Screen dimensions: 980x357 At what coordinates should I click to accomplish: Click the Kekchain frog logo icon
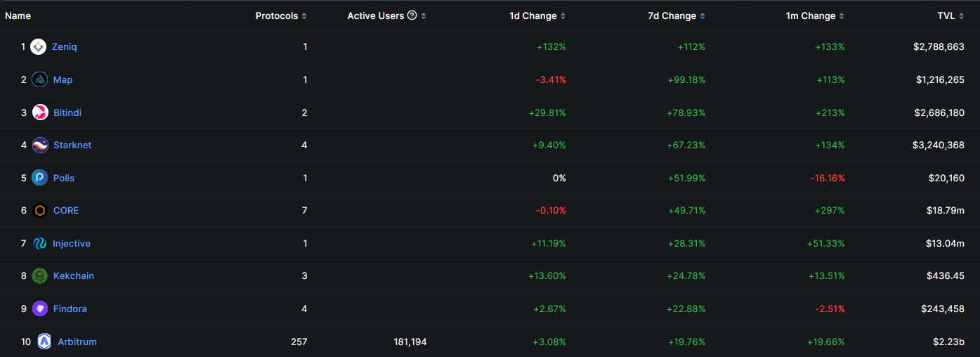pyautogui.click(x=40, y=276)
